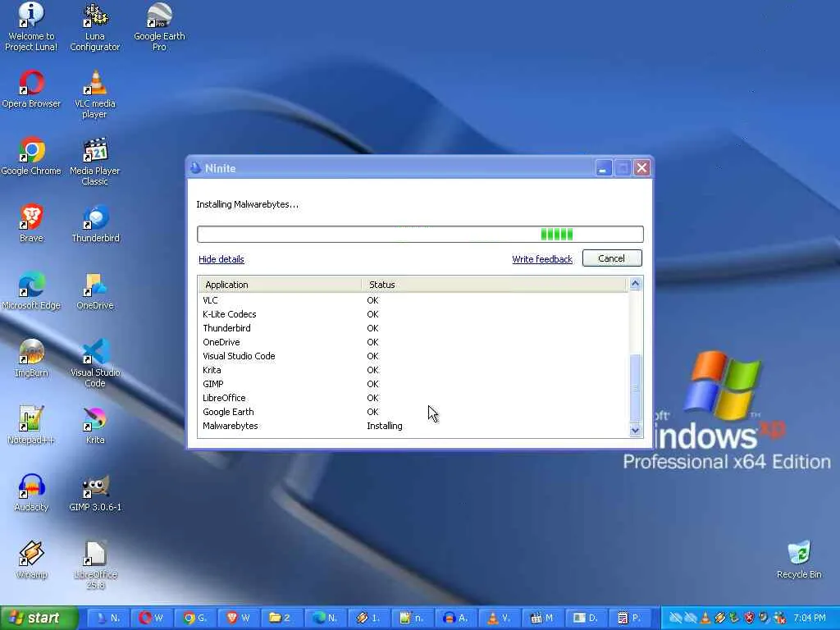Switch to Edge taskbar button
This screenshot has height=630, width=840.
(325, 619)
